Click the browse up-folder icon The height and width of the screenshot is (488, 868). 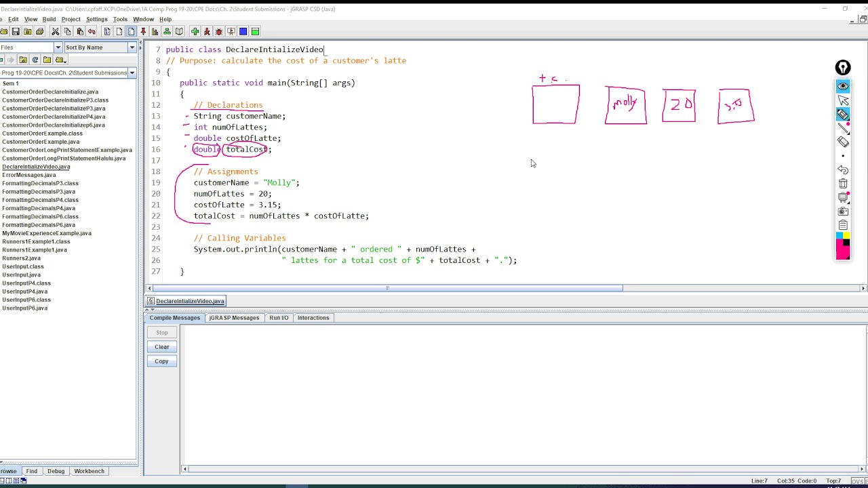23,60
